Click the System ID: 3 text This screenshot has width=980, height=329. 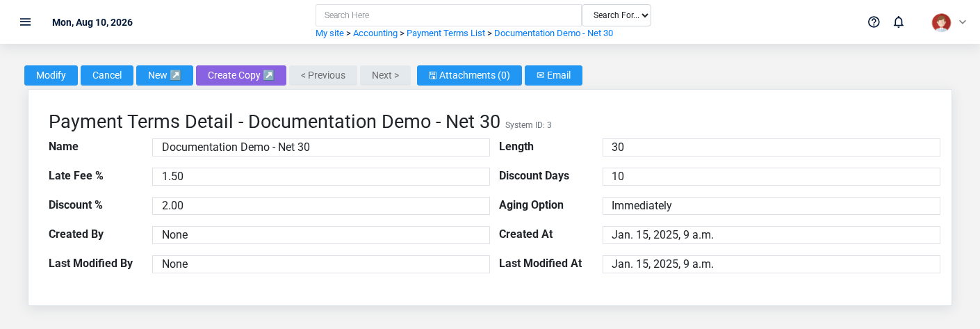[x=528, y=125]
